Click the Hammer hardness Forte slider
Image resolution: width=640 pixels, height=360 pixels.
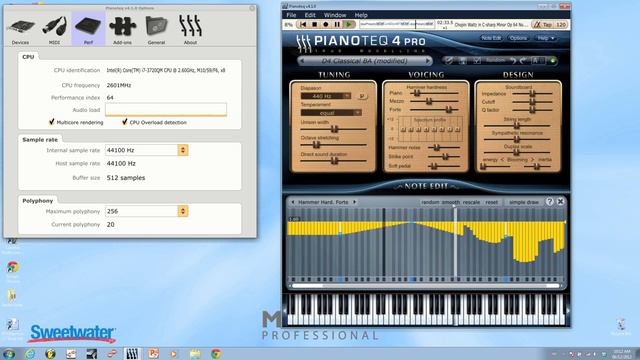[x=435, y=109]
